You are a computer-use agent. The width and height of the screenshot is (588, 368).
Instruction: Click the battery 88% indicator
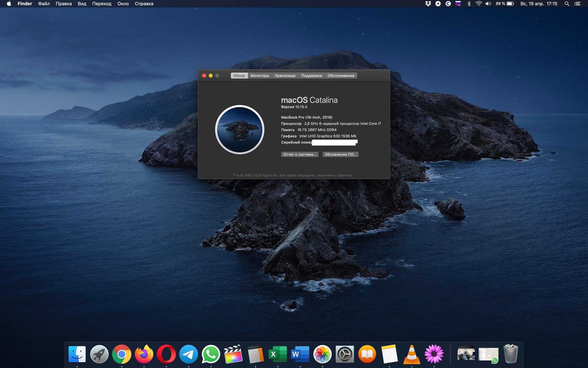[x=505, y=4]
